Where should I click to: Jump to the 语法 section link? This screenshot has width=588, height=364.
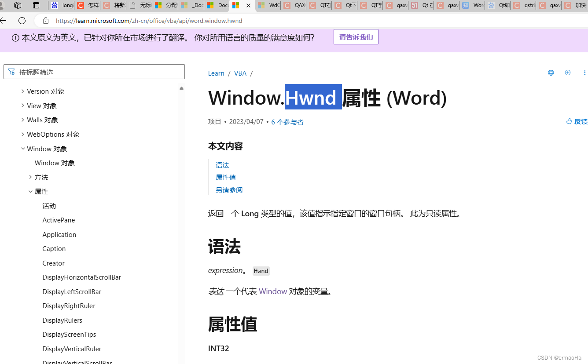[222, 165]
